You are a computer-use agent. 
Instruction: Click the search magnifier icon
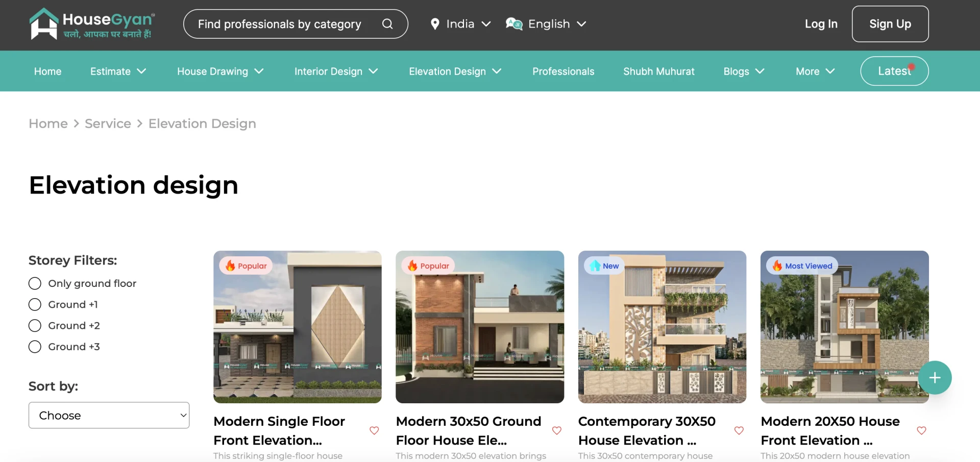click(x=387, y=24)
